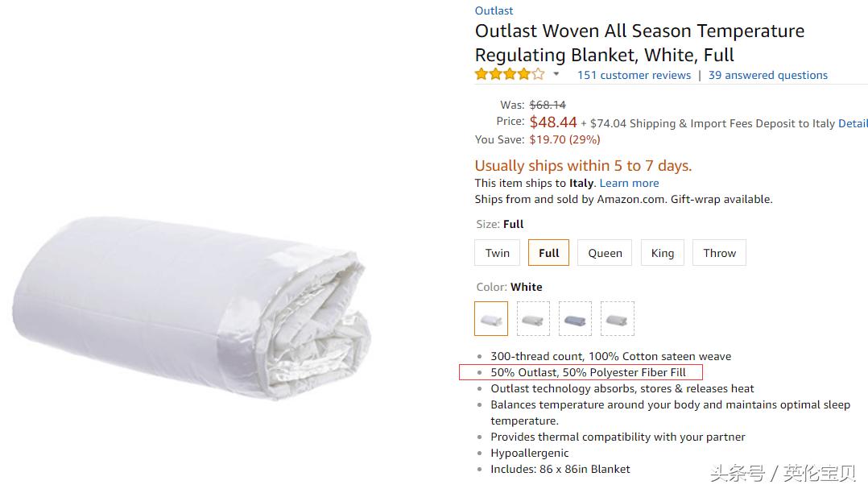Click the folded white blanket product image

(193, 309)
